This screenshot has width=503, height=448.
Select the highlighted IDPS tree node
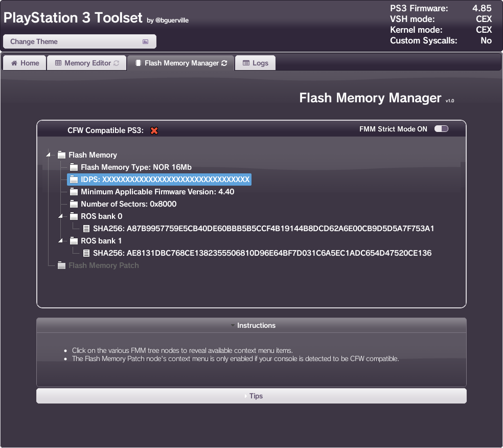tap(159, 180)
